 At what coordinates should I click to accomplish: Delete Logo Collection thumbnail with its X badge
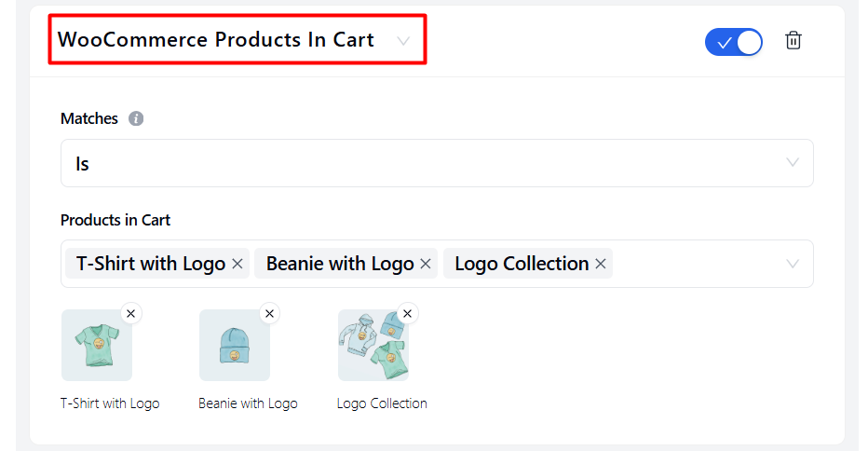click(x=408, y=313)
